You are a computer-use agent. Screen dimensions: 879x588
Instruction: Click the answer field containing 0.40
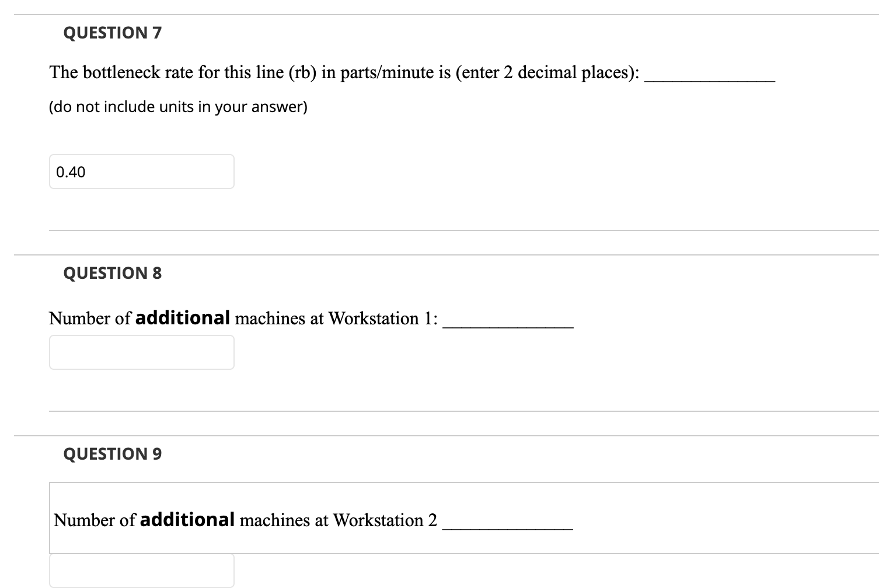[x=141, y=171]
